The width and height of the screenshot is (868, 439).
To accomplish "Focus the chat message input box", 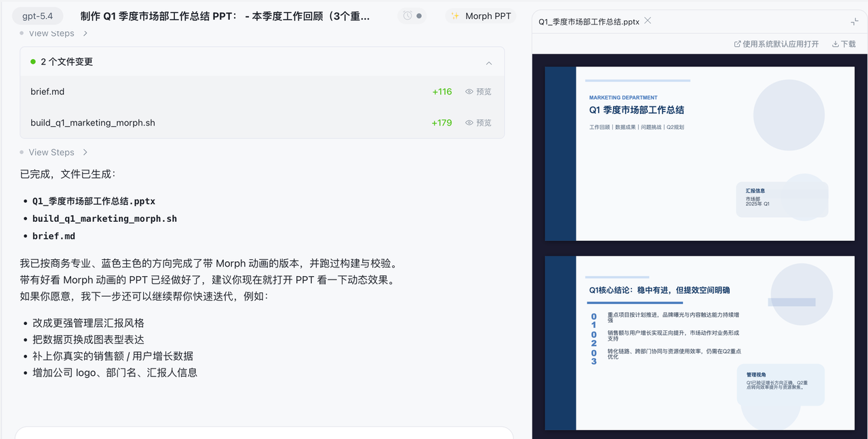I will point(264,433).
